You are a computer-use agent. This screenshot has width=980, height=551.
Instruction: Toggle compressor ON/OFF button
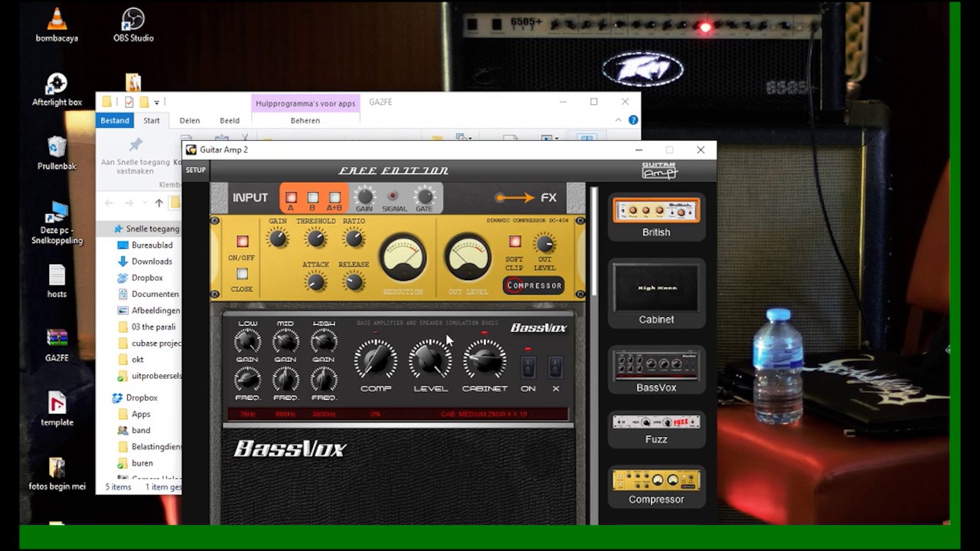click(x=243, y=242)
